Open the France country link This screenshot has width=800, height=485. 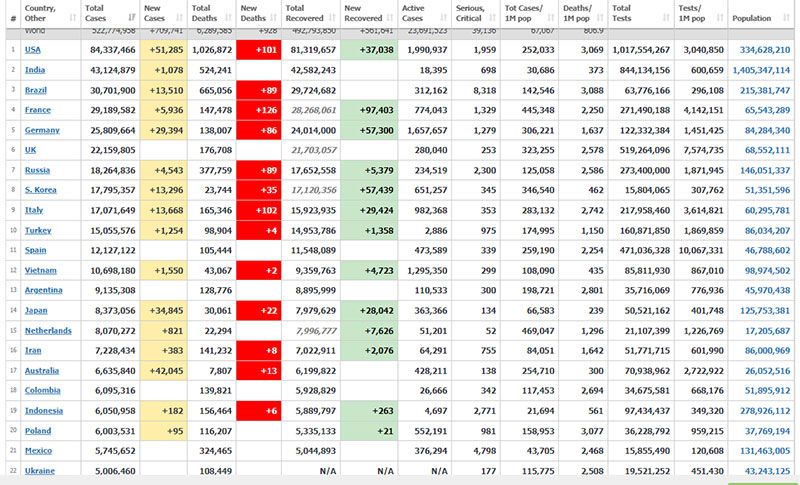pyautogui.click(x=38, y=110)
